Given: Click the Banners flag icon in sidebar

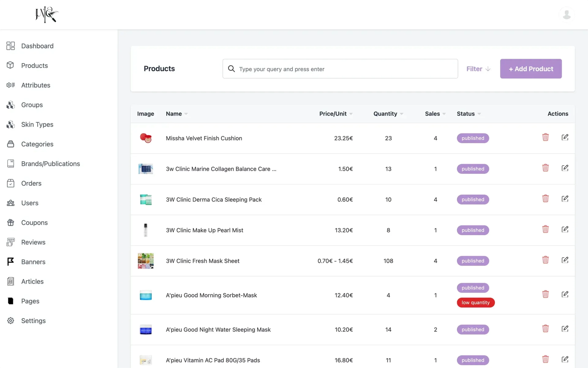Looking at the screenshot, I should (x=10, y=262).
